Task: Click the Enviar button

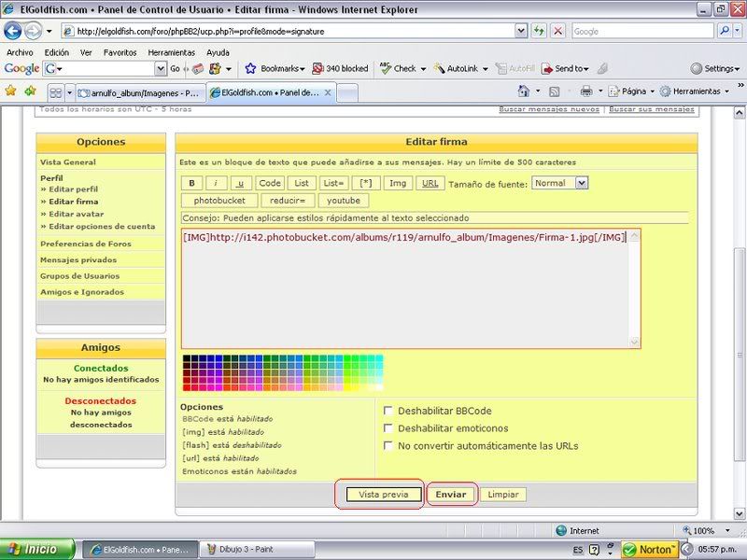Action: 451,495
